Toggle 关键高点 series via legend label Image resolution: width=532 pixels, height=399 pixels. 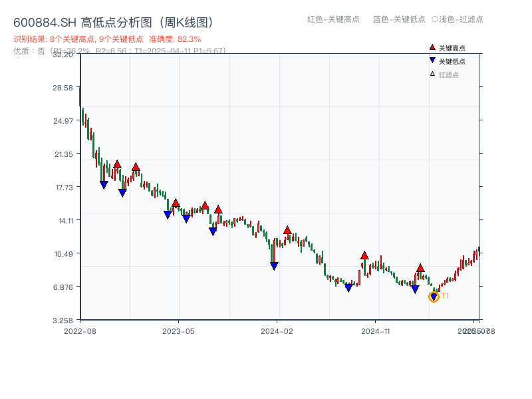tap(452, 48)
